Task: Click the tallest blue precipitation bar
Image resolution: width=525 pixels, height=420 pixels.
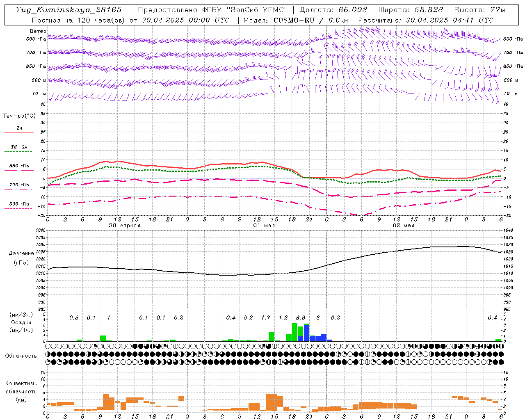Action: click(x=306, y=333)
